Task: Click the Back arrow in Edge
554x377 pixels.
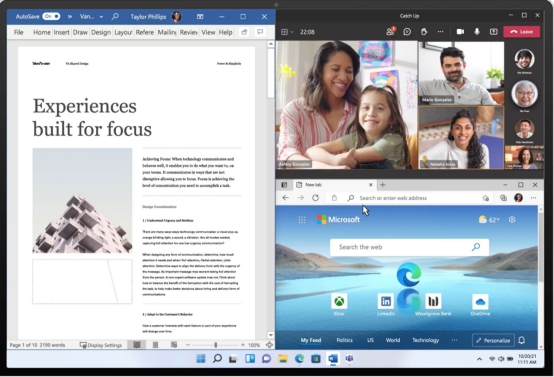Action: tap(285, 198)
